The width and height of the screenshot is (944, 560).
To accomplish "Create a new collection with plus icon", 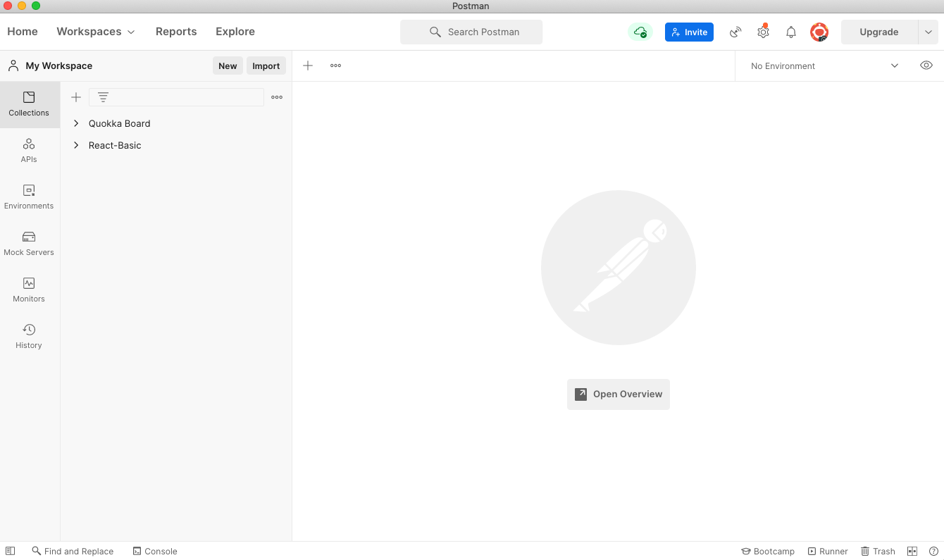I will (76, 97).
